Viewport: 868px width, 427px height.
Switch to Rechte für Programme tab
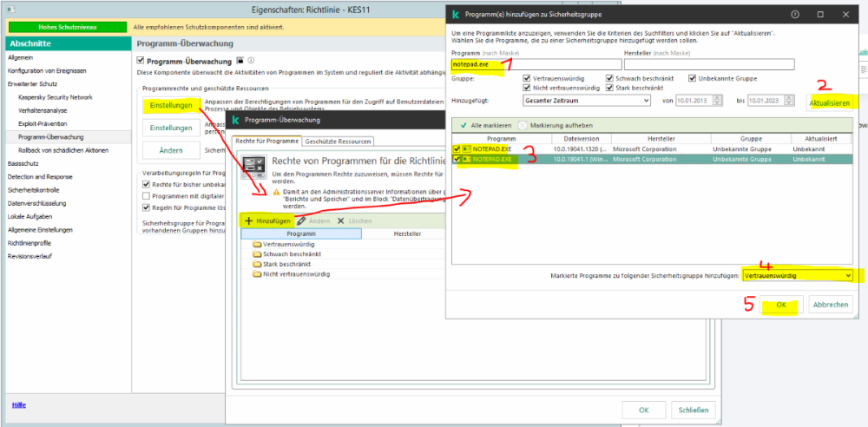coord(266,141)
